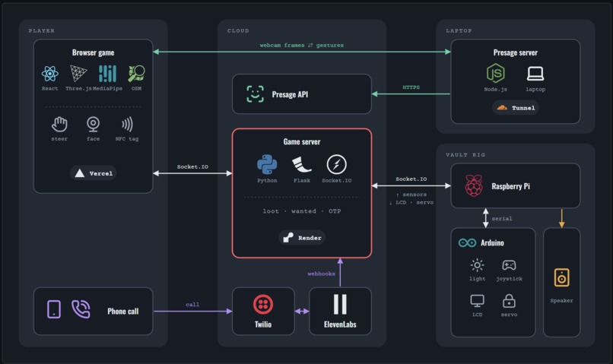The image size is (613, 364).
Task: Click the serial label
Action: click(502, 218)
